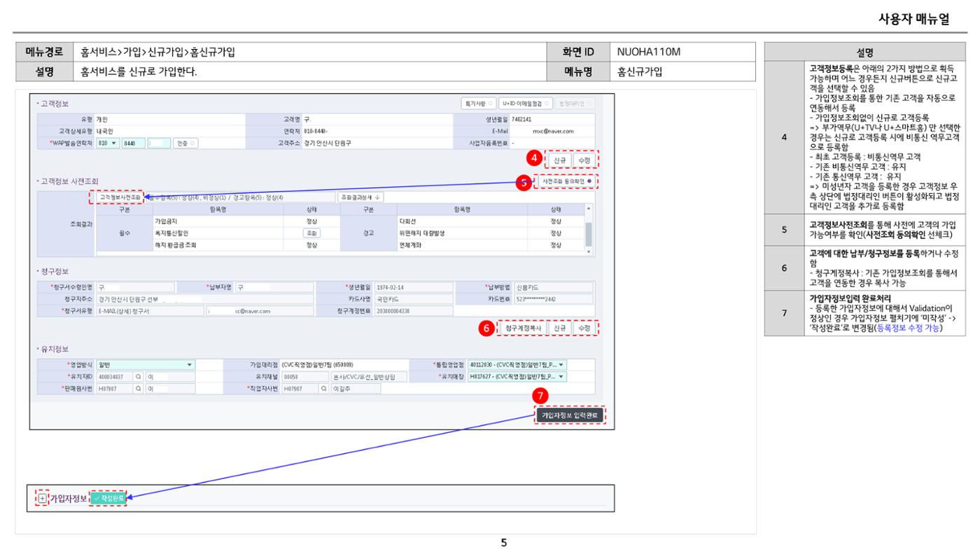Screen dimensions: 980x552
Task: Click the 청구지주소 input field
Action: (205, 299)
